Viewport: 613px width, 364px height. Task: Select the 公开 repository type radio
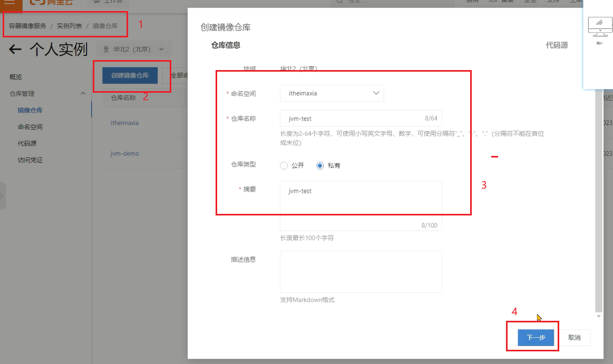click(284, 165)
